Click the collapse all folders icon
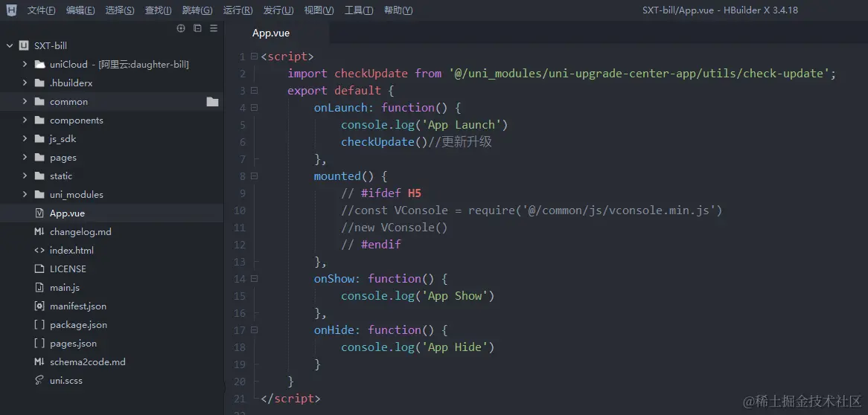Screen dimensions: 868x415 [197, 28]
